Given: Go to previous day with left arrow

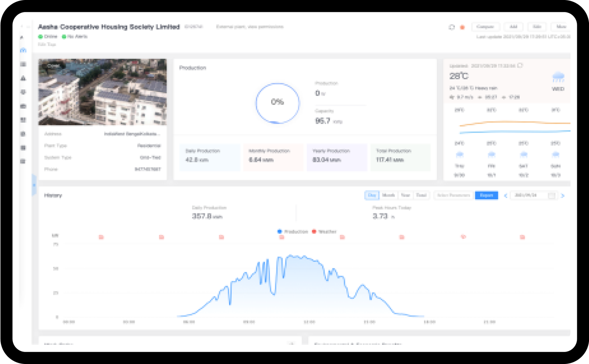Looking at the screenshot, I should [505, 196].
